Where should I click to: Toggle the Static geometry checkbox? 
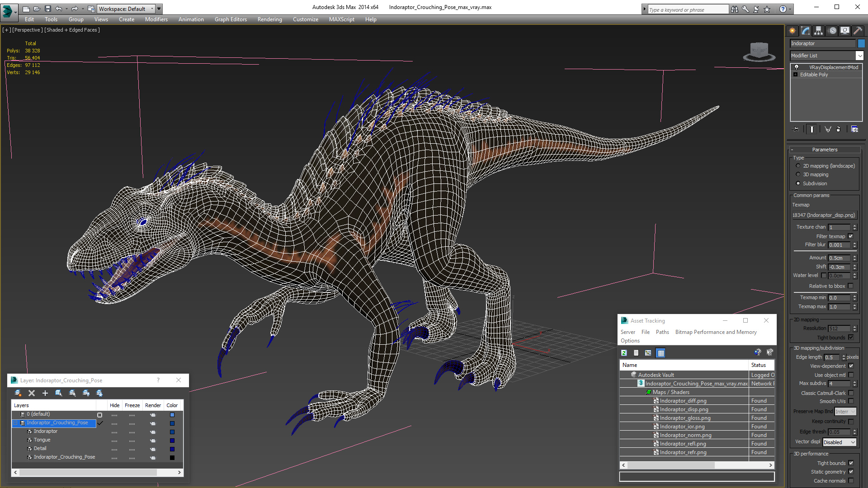click(x=851, y=472)
